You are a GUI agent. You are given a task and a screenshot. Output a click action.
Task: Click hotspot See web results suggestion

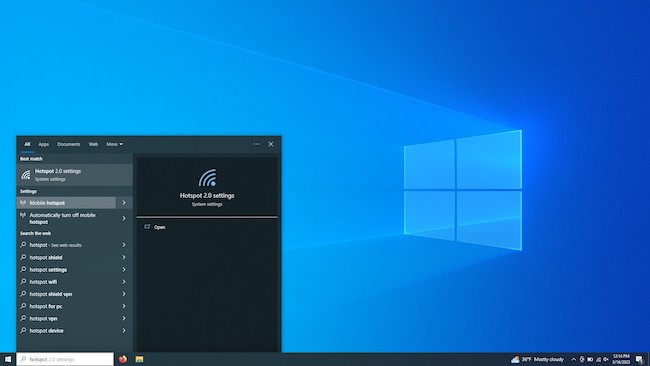(x=66, y=245)
